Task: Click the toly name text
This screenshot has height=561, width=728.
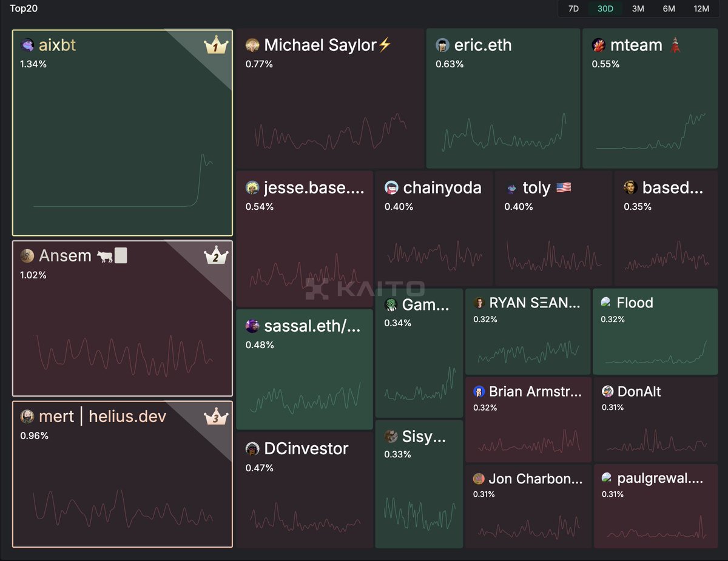Action: pyautogui.click(x=536, y=188)
